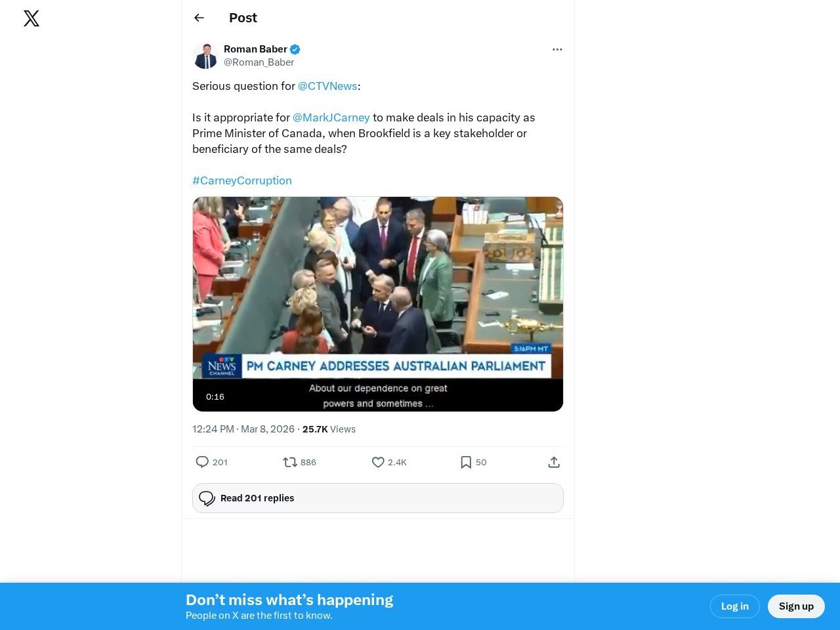Go back using the arrow icon

point(199,18)
